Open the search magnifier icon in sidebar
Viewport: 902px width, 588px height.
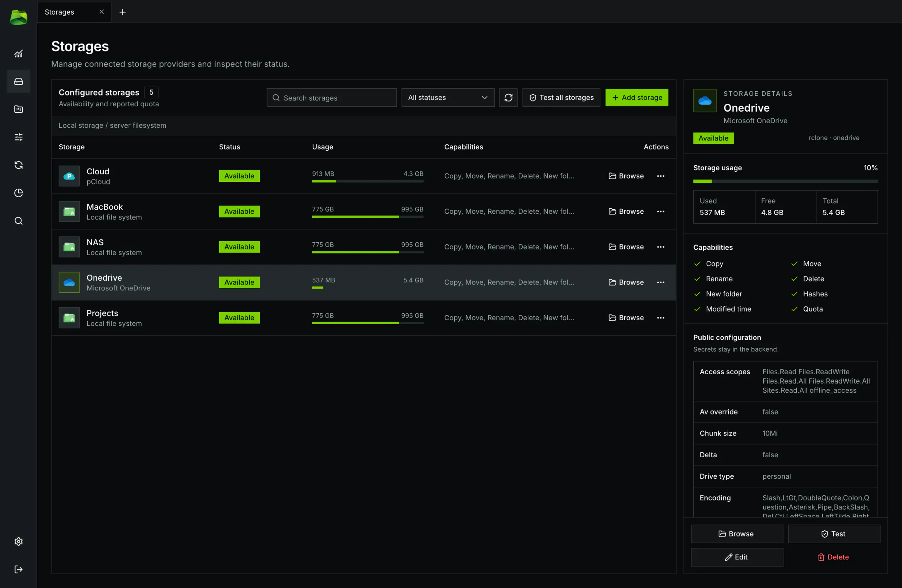pos(18,221)
